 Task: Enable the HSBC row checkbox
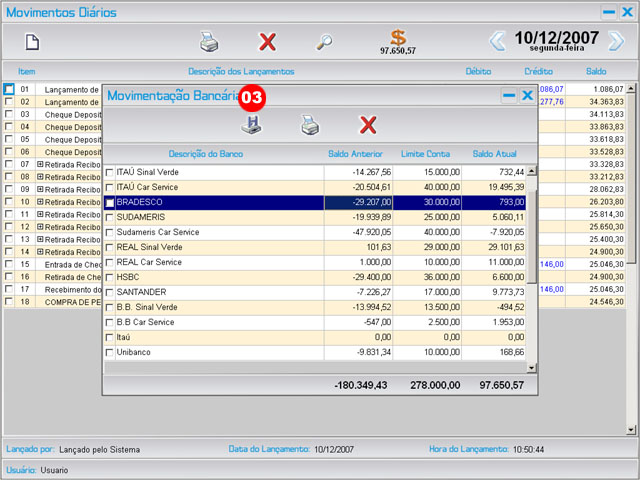point(110,277)
